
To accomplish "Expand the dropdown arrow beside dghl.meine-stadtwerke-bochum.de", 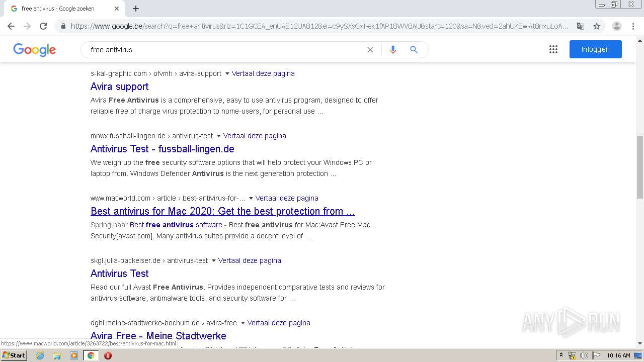I will [x=243, y=323].
